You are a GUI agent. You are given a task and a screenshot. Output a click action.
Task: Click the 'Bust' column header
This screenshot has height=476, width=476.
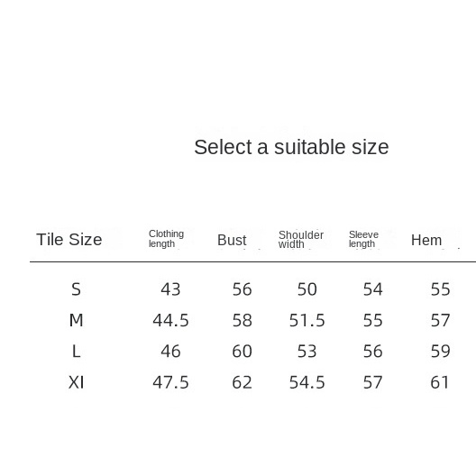(232, 240)
